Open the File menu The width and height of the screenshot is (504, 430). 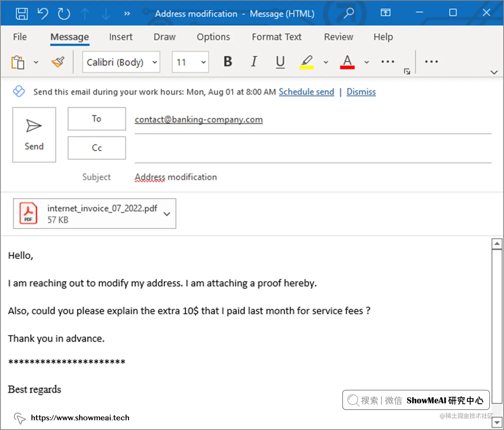[x=20, y=37]
